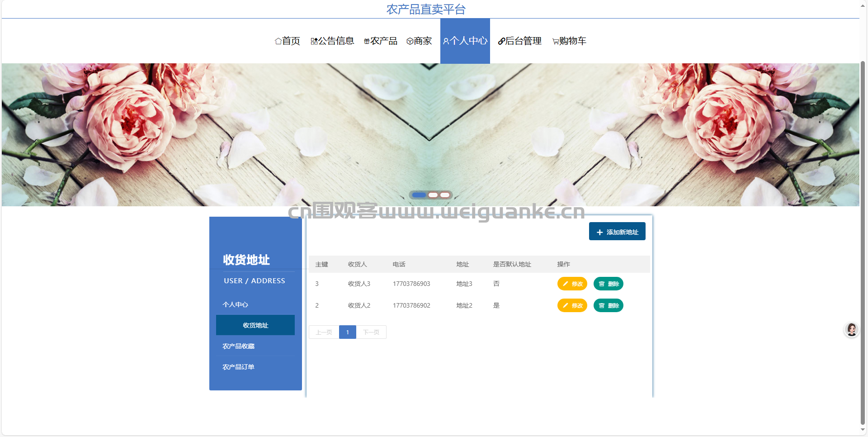Click the 操作 column header
Screen dimensions: 868x437
(563, 264)
